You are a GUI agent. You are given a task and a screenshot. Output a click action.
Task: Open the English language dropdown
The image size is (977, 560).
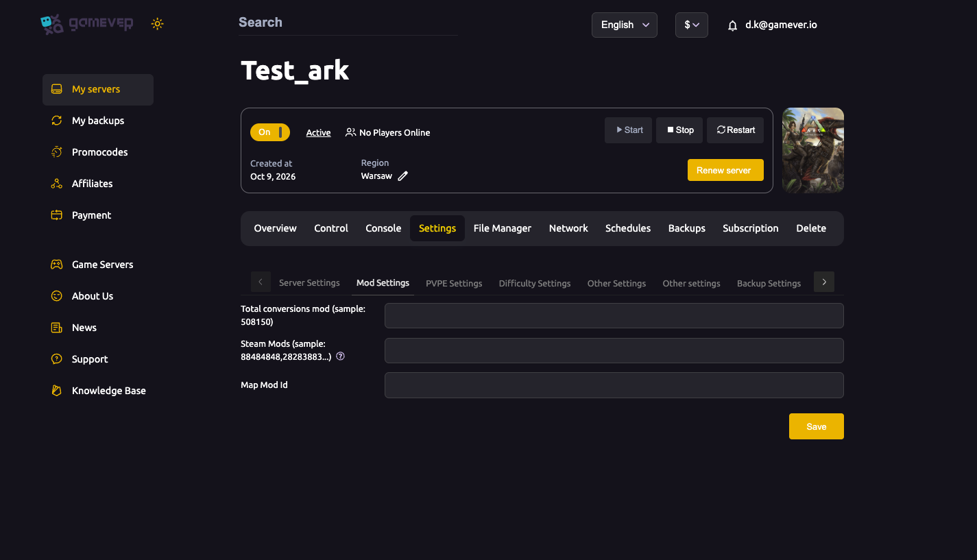625,25
